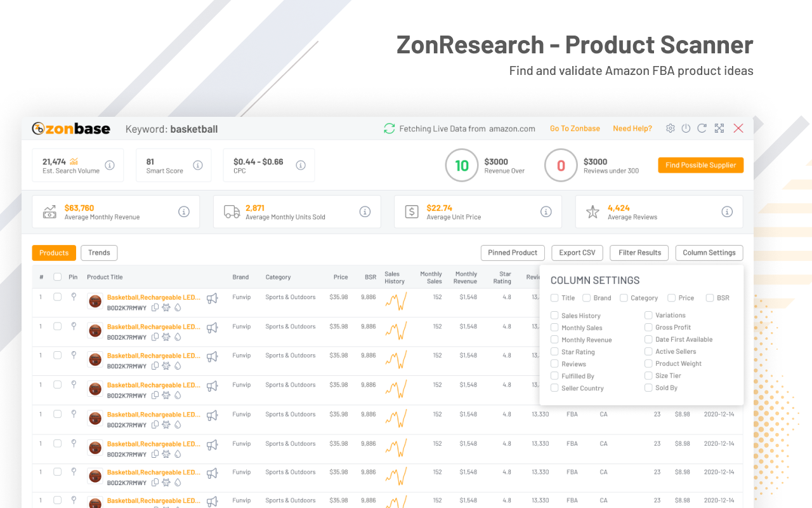Viewport: 812px width, 508px height.
Task: Toggle the Category column checkbox
Action: (624, 298)
